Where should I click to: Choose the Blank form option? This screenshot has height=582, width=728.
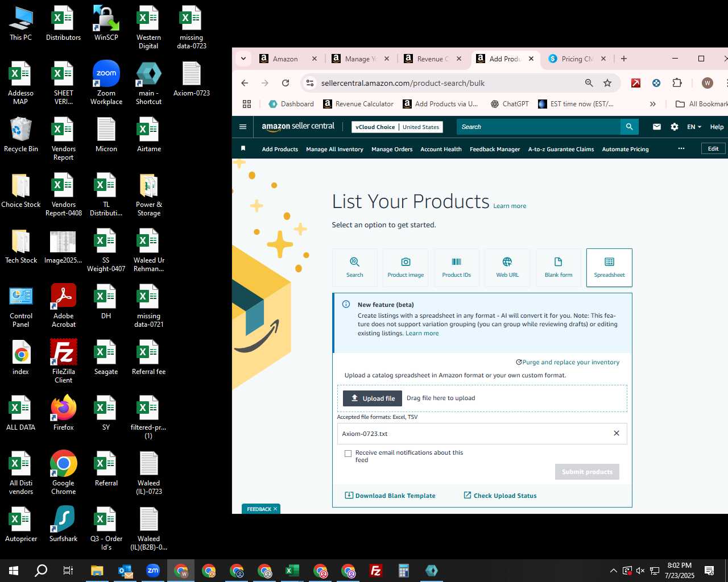558,268
